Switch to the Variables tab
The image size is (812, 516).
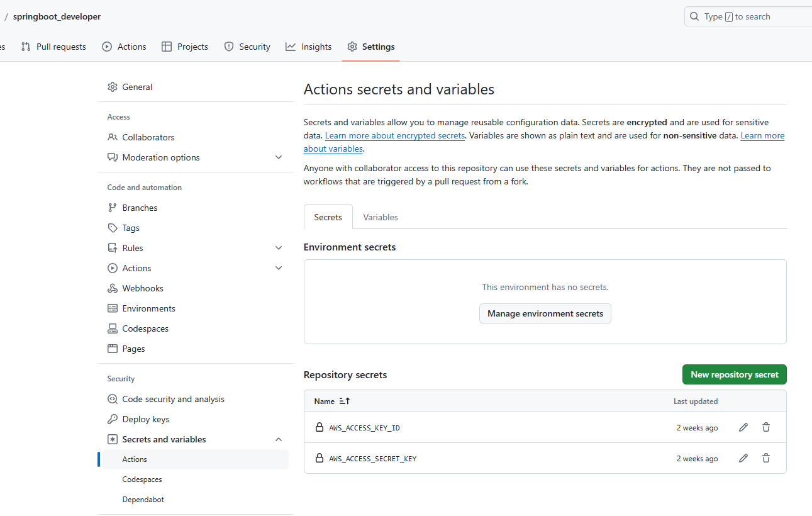coord(381,217)
